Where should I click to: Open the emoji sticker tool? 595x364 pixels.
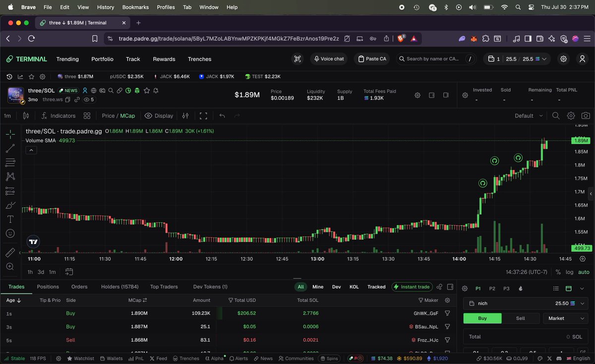click(x=10, y=233)
